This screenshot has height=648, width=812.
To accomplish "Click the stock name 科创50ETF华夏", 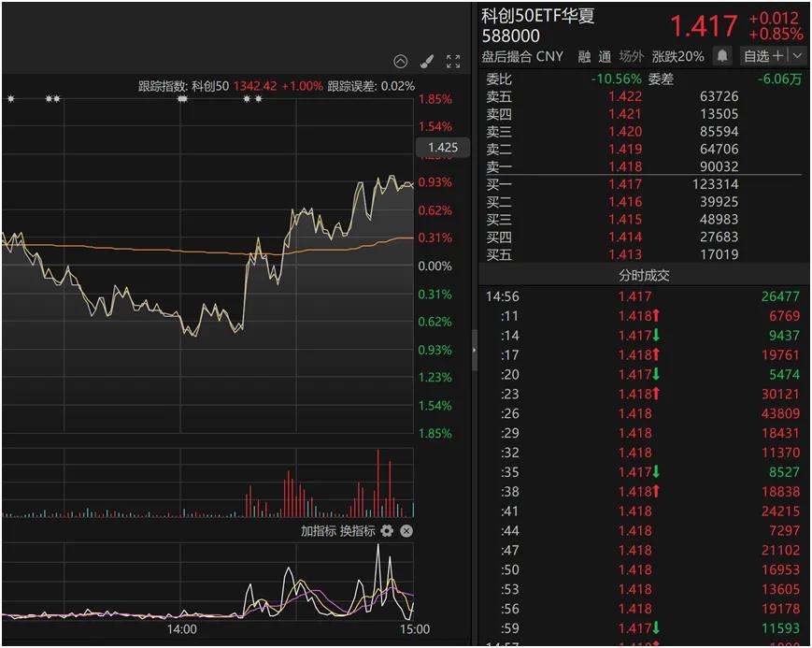I will [x=537, y=16].
